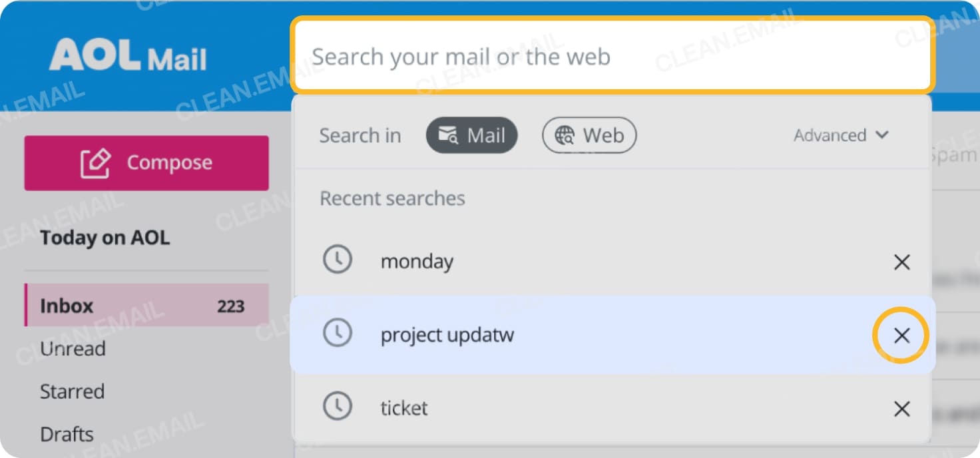Click the mail search input field
This screenshot has height=458, width=980.
point(611,56)
